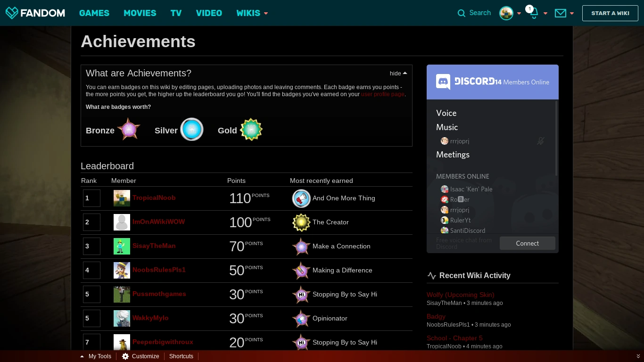The image size is (644, 362).
Task: Click Peeperbigwithroux's Stopping By badge icon
Action: tap(301, 342)
